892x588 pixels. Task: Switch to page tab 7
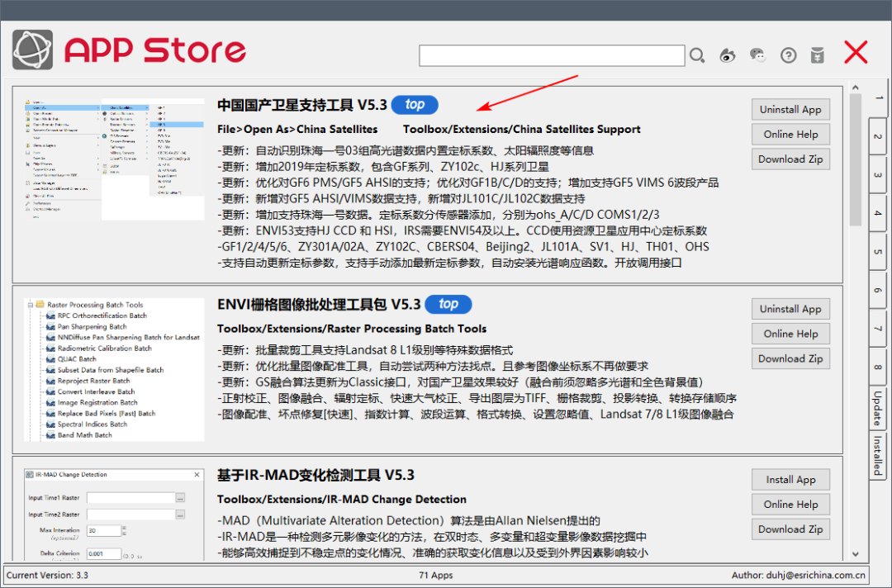pos(878,328)
